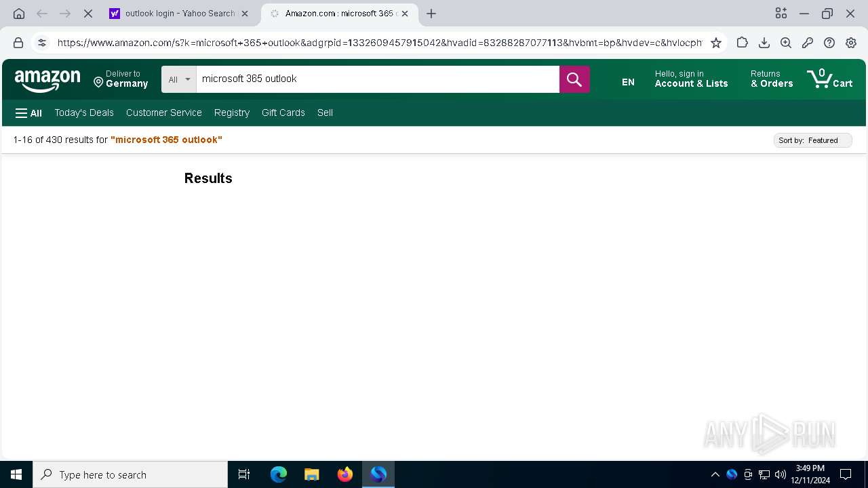Open the All hamburger menu
Image resolution: width=868 pixels, height=488 pixels.
pyautogui.click(x=28, y=113)
